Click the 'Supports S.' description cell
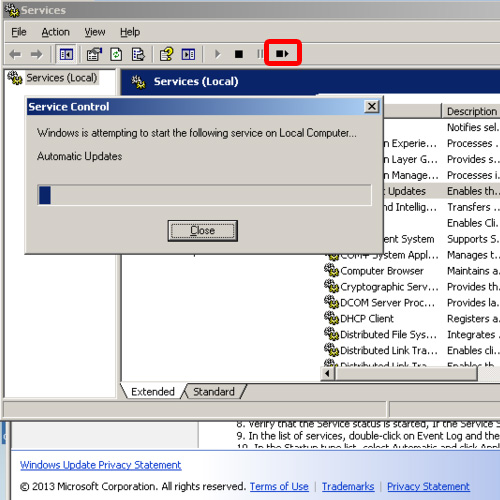 [473, 239]
